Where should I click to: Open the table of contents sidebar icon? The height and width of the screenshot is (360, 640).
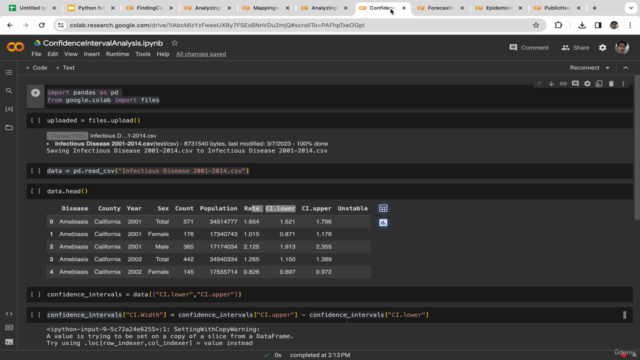click(x=9, y=73)
